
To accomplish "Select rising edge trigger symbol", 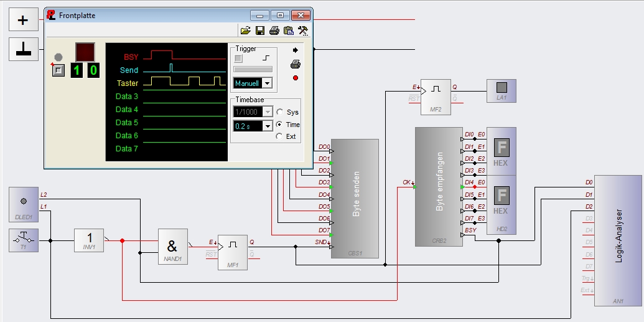I will [x=266, y=58].
